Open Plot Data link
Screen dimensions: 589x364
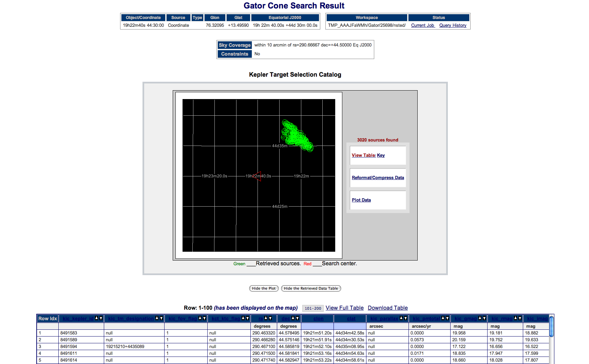(361, 200)
